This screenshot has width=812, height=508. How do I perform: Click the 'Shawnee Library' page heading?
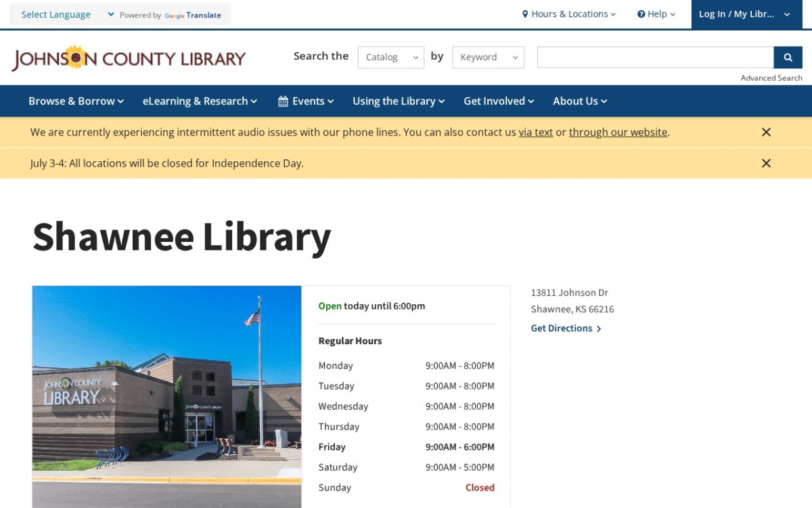click(181, 237)
